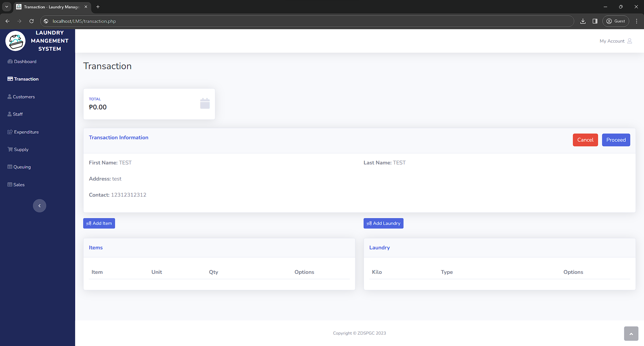Click the Laundry card heading
The width and height of the screenshot is (644, 346).
click(x=379, y=248)
